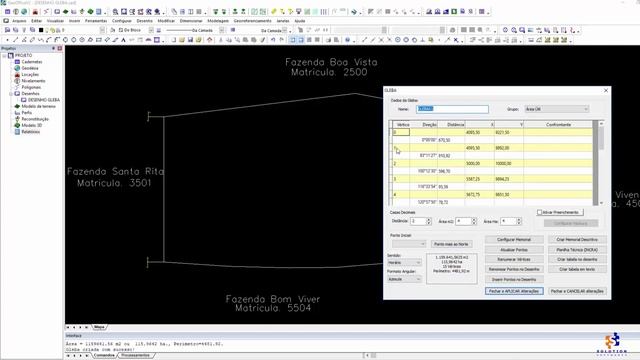Open the Ferramentas menu
The image size is (640, 360).
coord(96,21)
